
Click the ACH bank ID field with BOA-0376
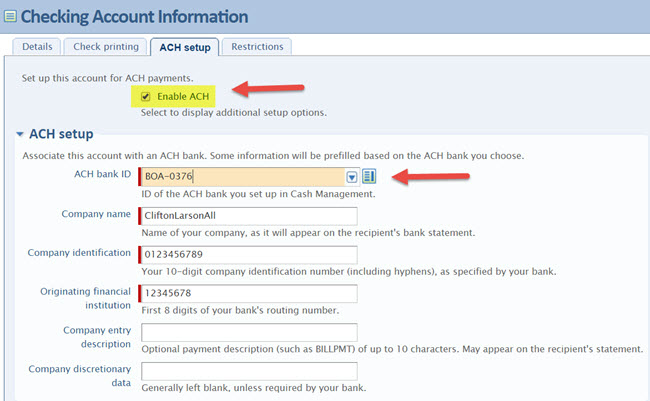point(242,177)
